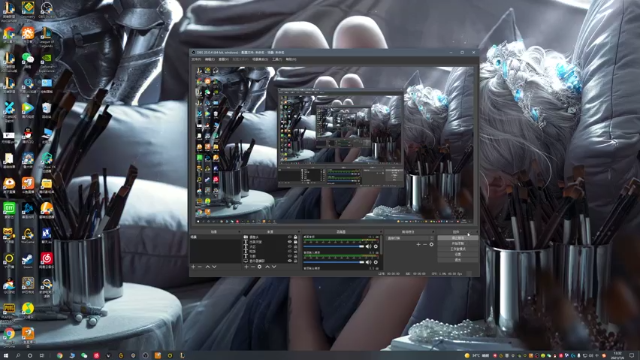Open the Help (帮助) menu in OBS

coord(291,59)
